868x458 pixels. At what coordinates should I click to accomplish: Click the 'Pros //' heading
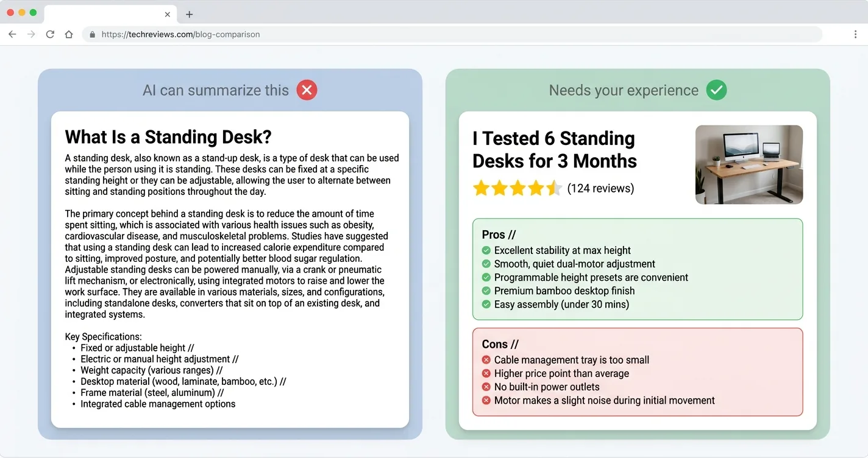[x=498, y=234]
